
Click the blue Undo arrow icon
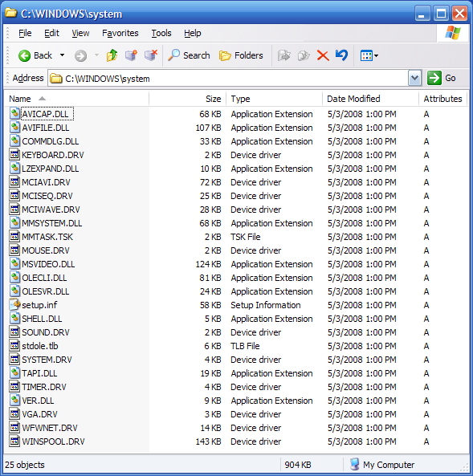(342, 55)
